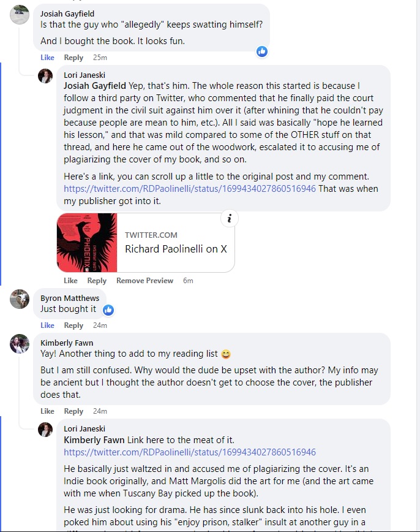This screenshot has width=420, height=532.
Task: Reply to Byron Matthews' comment
Action: point(73,325)
